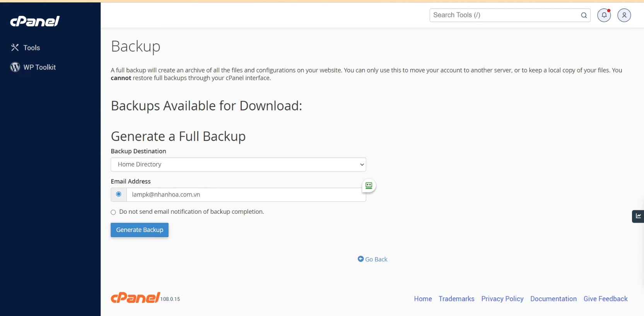The height and width of the screenshot is (316, 644).
Task: Click the search magnifier icon
Action: [x=584, y=15]
